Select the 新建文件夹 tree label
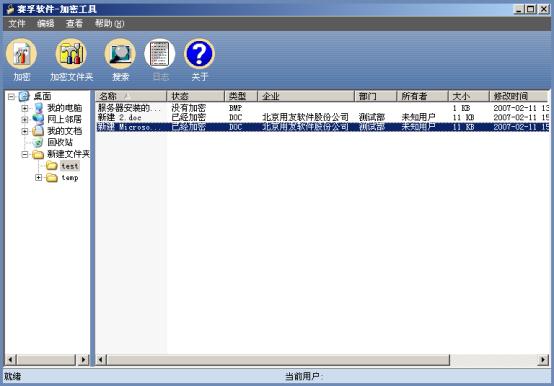This screenshot has width=554, height=386. [x=69, y=154]
